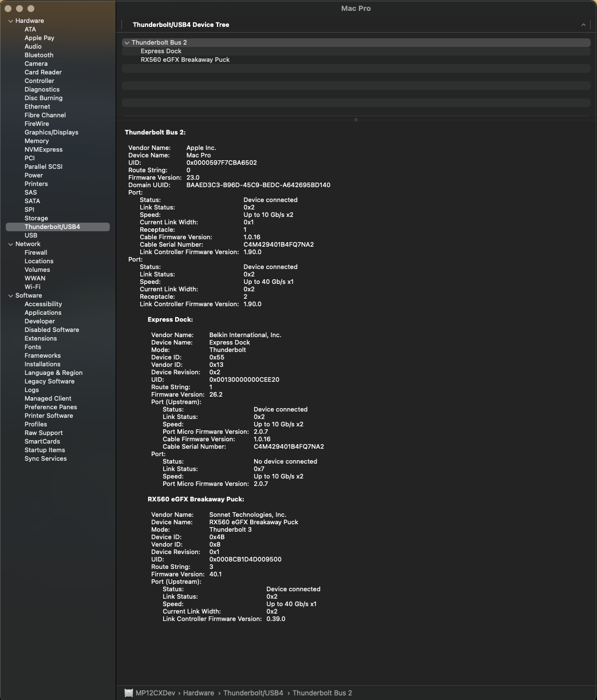Click the MP12CXDev computer icon in path bar
Screen dimensions: 597x700
click(129, 693)
